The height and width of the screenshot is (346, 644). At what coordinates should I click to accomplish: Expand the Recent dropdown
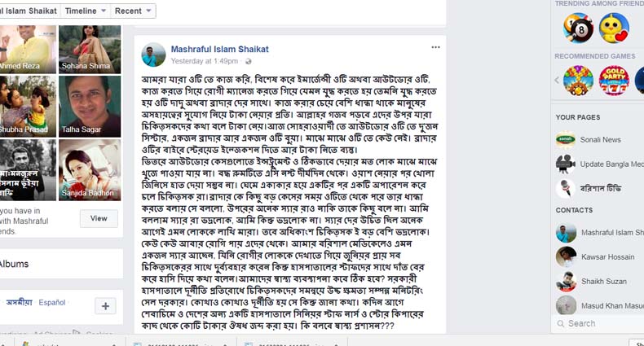[x=133, y=11]
